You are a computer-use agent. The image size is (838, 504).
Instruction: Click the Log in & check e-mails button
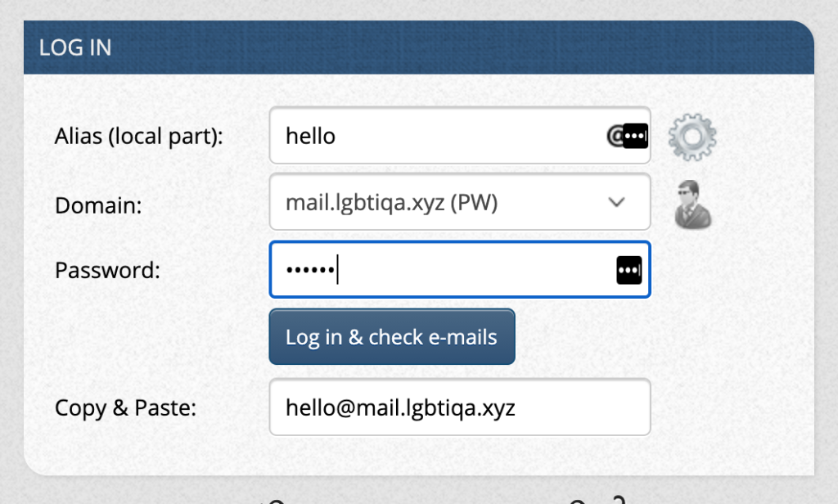[392, 337]
